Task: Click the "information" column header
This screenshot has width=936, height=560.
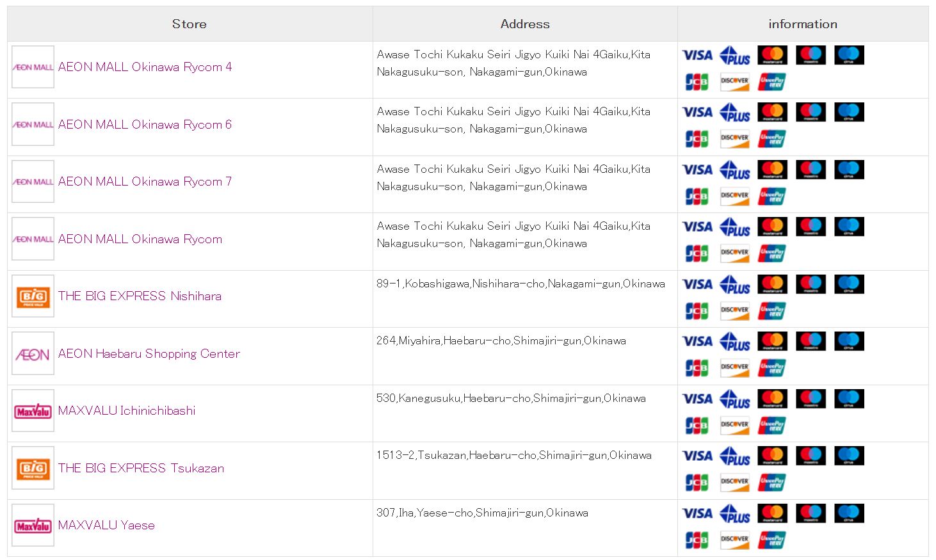Action: pos(803,24)
